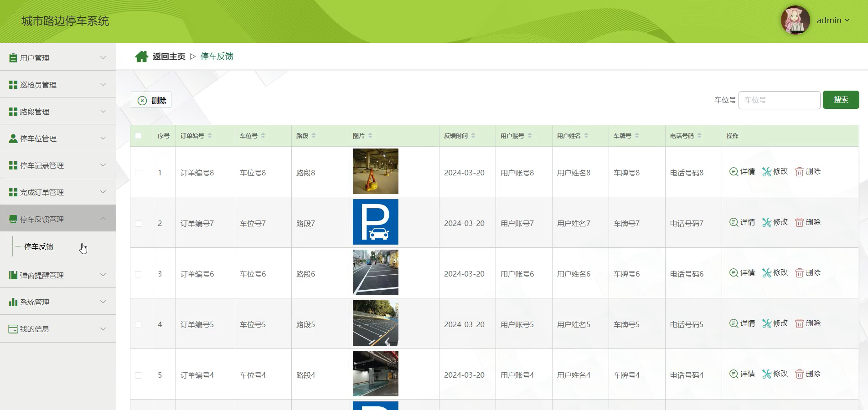
Task: Click the batch 删除 button above table
Action: click(151, 100)
